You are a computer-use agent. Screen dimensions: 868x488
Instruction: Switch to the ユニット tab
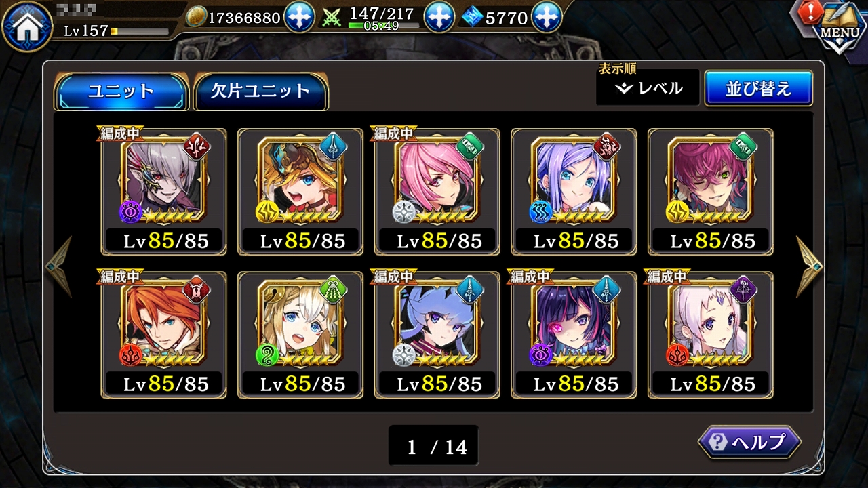click(x=121, y=91)
